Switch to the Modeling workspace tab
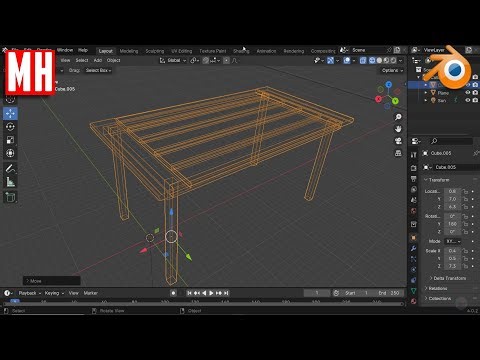480x360 pixels. [x=129, y=51]
